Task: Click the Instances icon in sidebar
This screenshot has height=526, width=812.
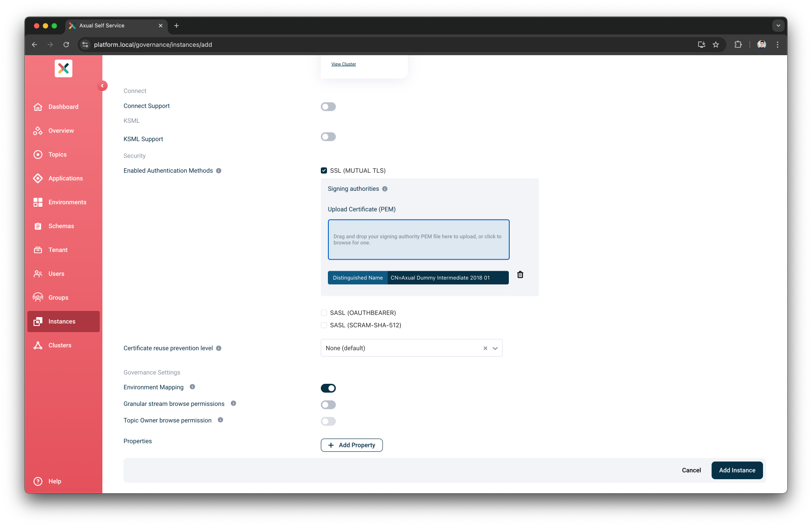Action: 38,322
